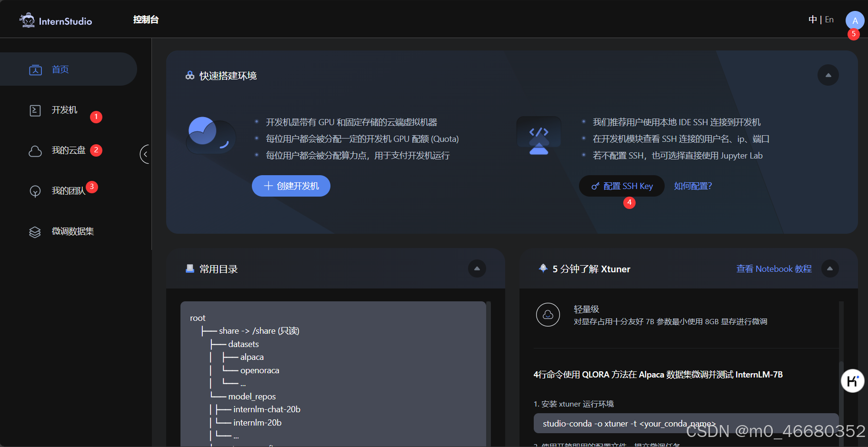Viewport: 868px width, 447px height.
Task: Click the 微调数据集 layers icon
Action: click(x=35, y=232)
